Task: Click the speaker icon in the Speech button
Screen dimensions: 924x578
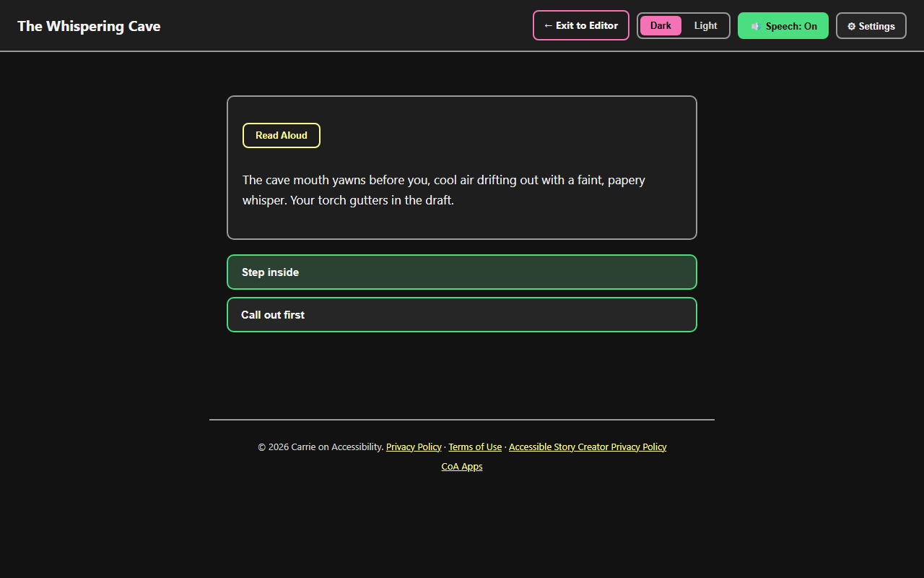Action: click(x=756, y=26)
